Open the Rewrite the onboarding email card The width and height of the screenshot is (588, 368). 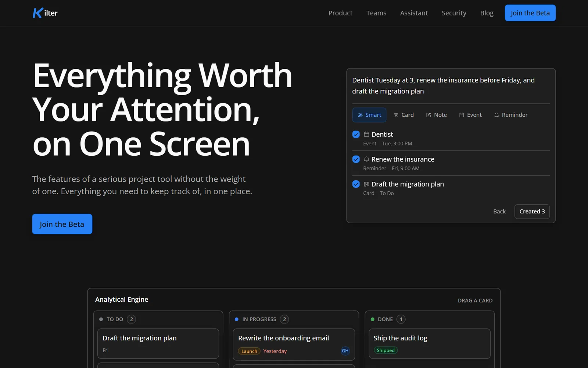(x=294, y=344)
